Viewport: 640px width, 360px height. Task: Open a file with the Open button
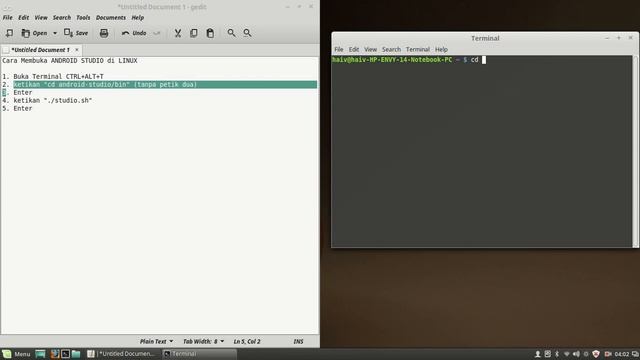34,33
